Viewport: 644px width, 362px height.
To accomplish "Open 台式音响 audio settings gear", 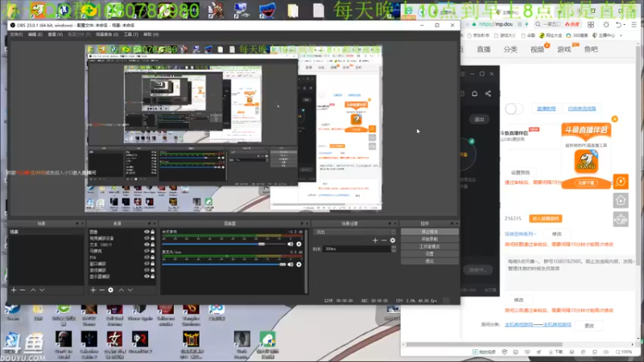I will click(299, 244).
